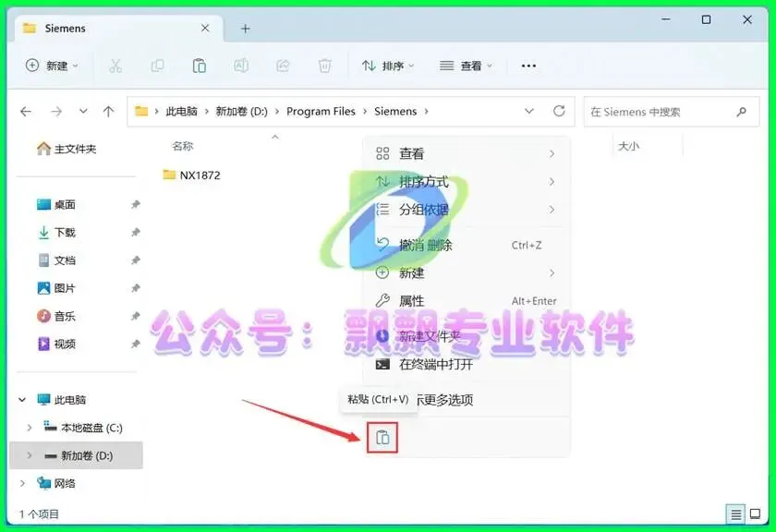Refresh the current folder
776x532 pixels.
(x=559, y=111)
